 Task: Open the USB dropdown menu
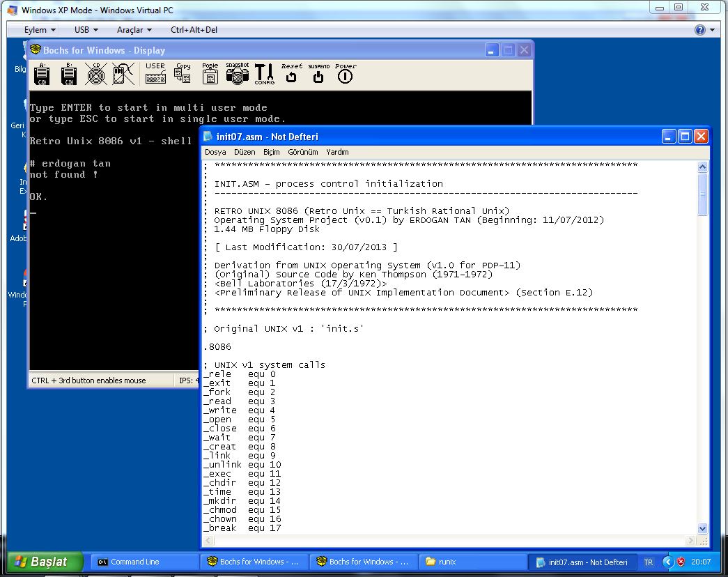pos(86,30)
